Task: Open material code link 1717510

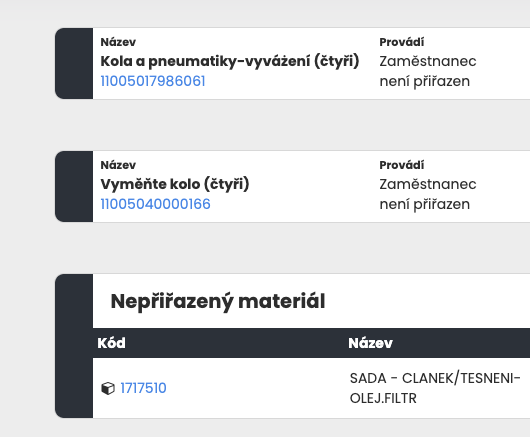Action: coord(143,388)
